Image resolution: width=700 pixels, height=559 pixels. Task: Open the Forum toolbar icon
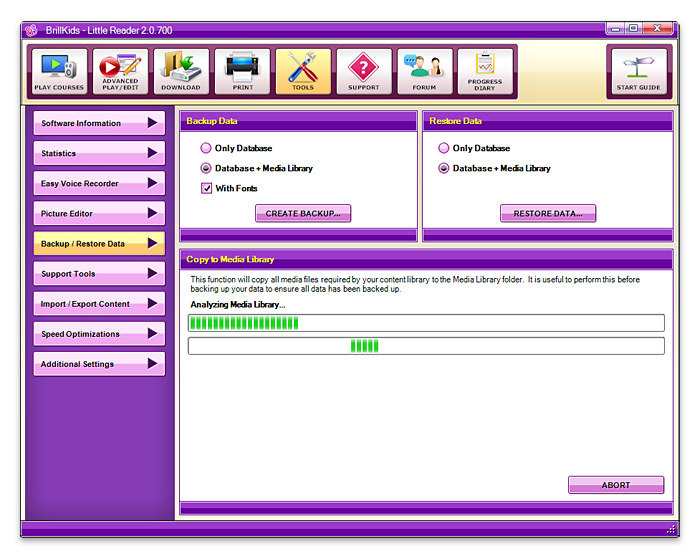click(x=425, y=71)
